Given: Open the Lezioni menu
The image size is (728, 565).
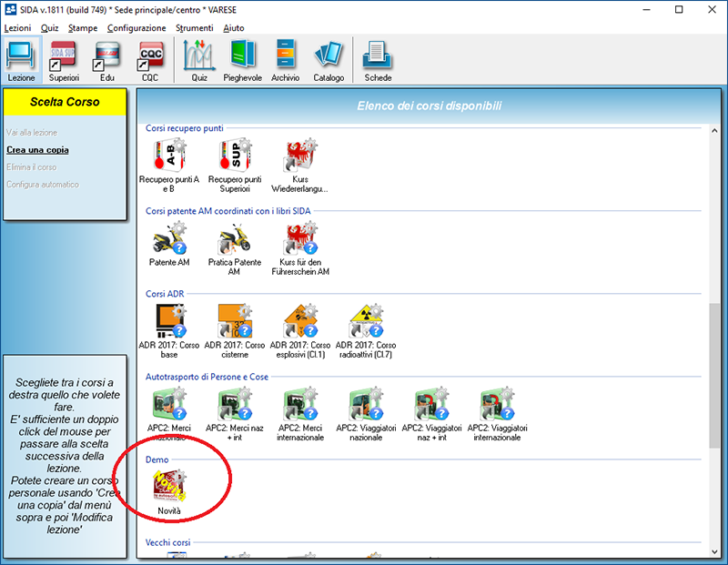Looking at the screenshot, I should pyautogui.click(x=17, y=28).
